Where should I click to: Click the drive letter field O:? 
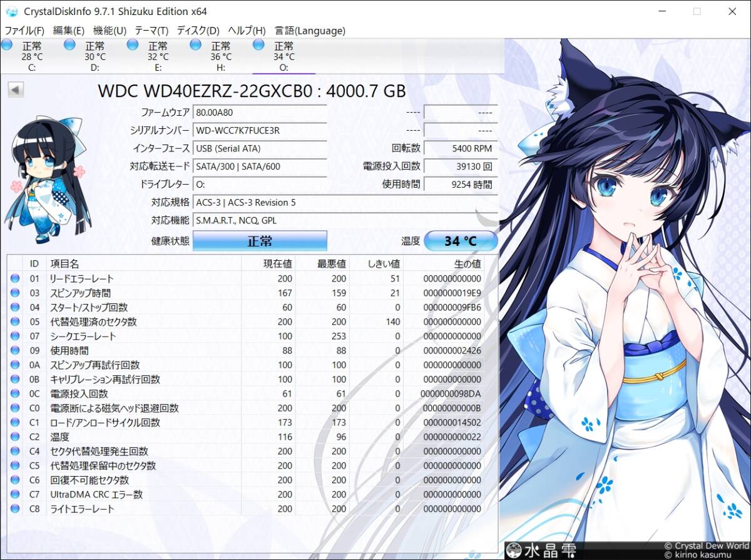tap(260, 185)
